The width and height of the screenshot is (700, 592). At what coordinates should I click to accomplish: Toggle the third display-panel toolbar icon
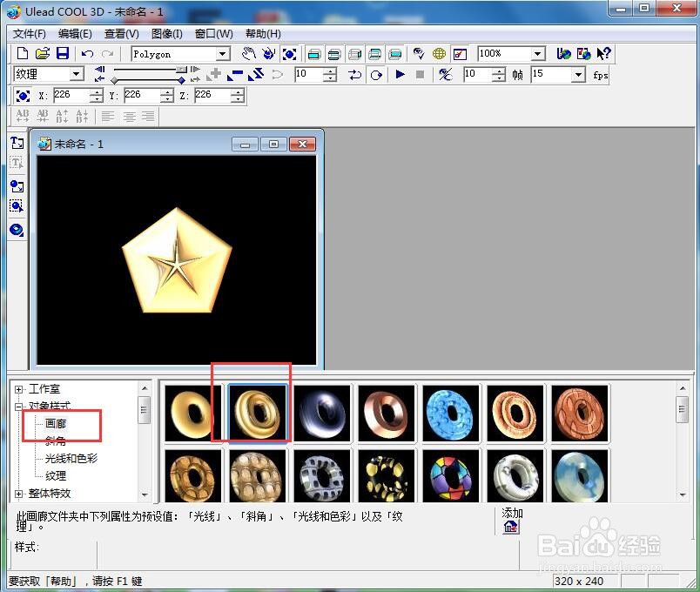coord(355,54)
